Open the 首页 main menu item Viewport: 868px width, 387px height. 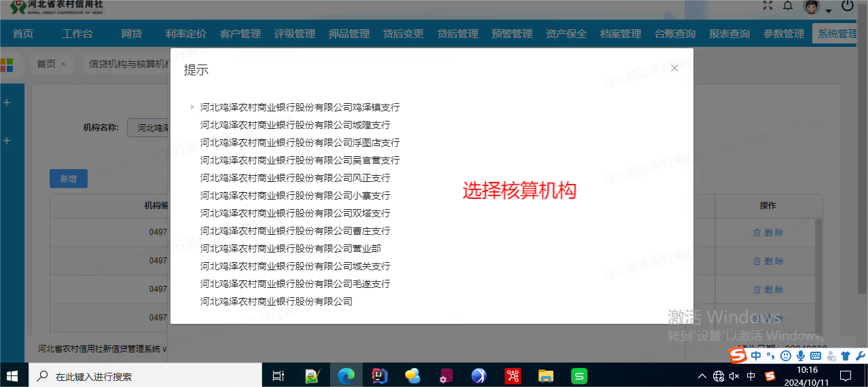(x=23, y=34)
